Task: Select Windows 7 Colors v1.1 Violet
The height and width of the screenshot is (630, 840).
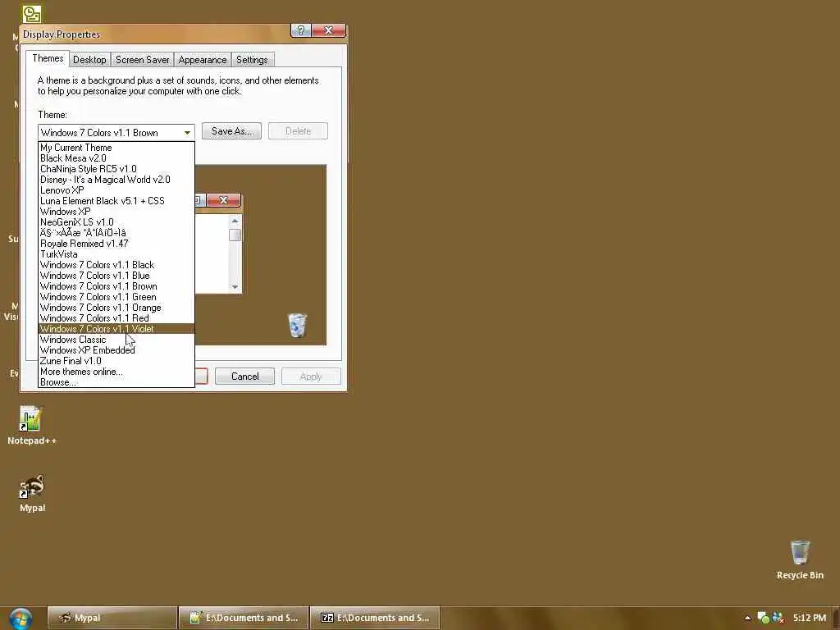Action: click(116, 329)
